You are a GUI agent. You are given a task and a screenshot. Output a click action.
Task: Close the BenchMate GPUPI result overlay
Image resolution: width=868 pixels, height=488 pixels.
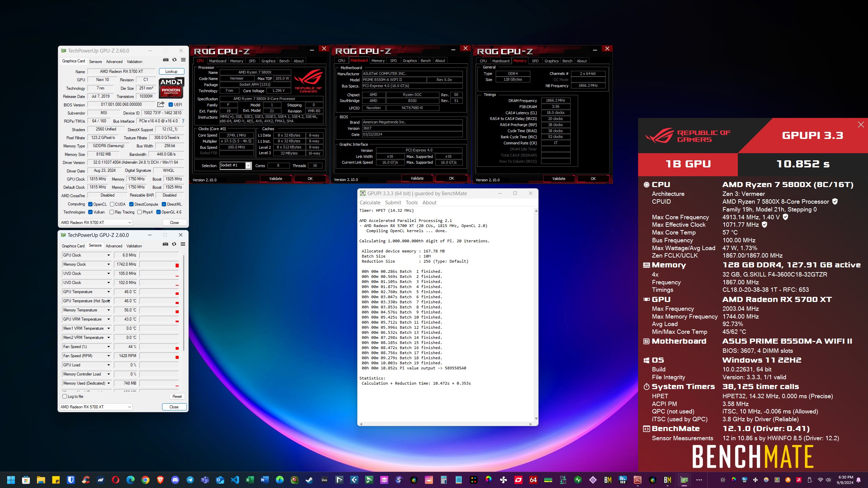(861, 125)
